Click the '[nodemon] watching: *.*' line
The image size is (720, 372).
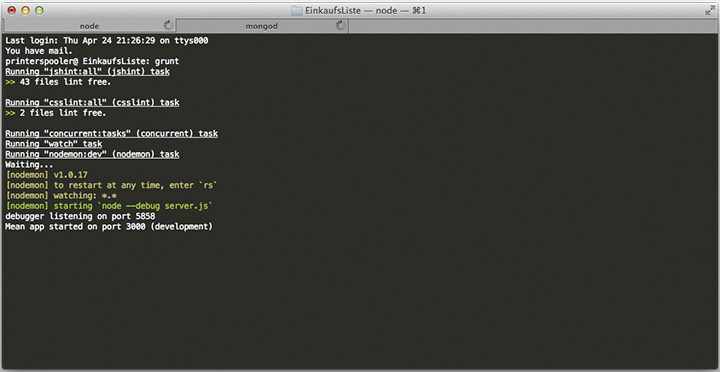pyautogui.click(x=63, y=196)
